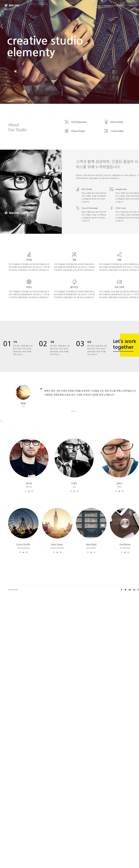This screenshot has height=868, width=139.
Task: Go to About Us in navigation
Action: pos(133,5)
